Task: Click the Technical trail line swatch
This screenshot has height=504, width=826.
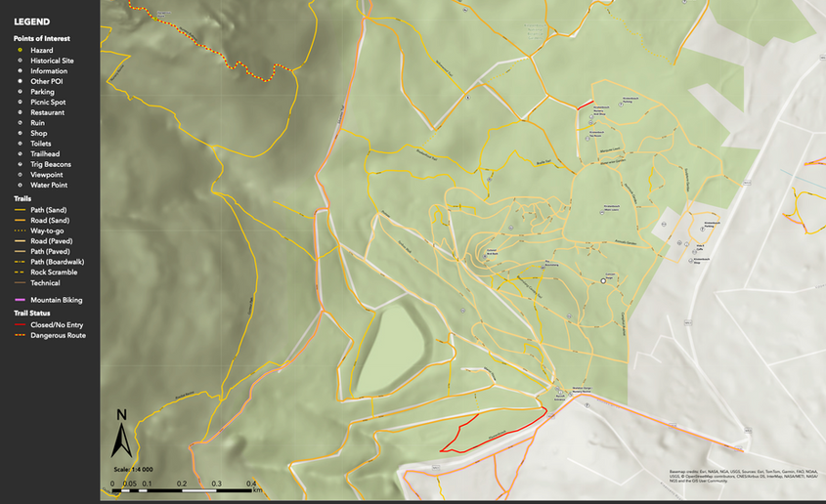Action: pyautogui.click(x=20, y=282)
